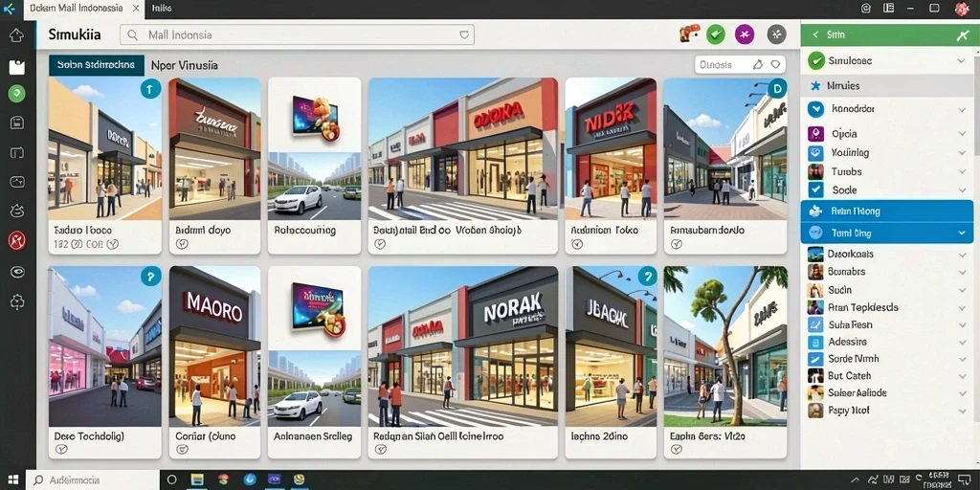Click the purple circle icon in top toolbar
Image resolution: width=980 pixels, height=490 pixels.
pos(745,34)
